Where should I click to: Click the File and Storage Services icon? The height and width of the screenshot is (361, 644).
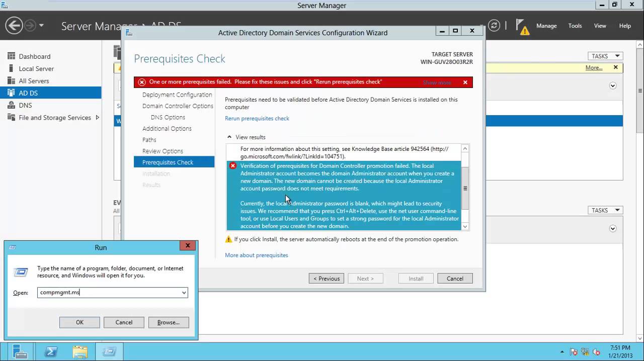11,117
